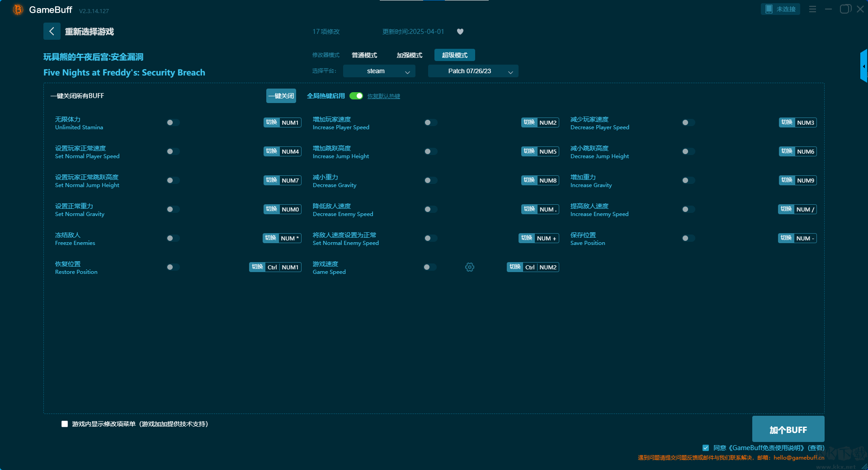
Task: Open the hamburger menu in title bar
Action: tap(812, 9)
